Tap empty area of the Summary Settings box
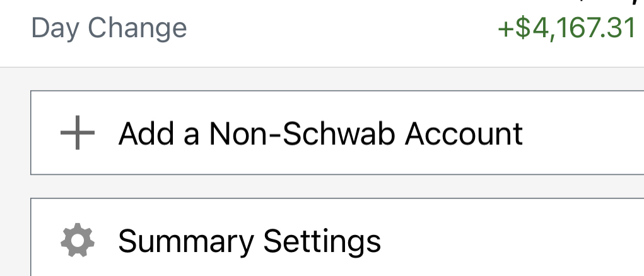Screen dimensions: 644x276 tap(513, 240)
